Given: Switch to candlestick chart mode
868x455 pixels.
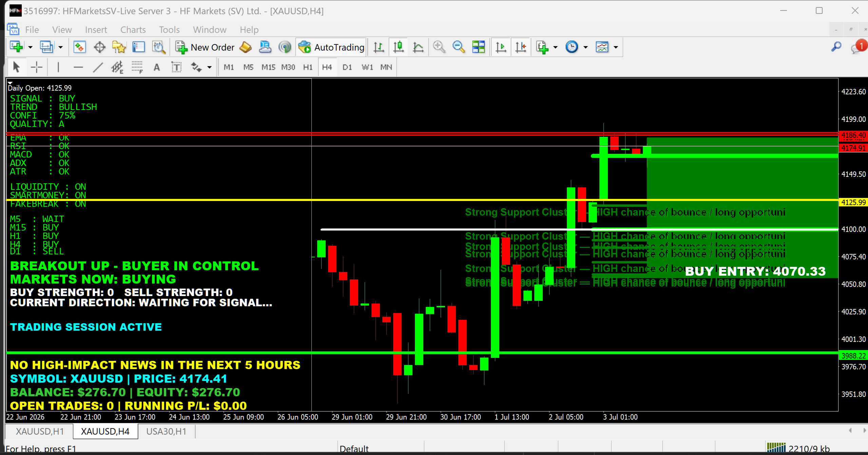Looking at the screenshot, I should pyautogui.click(x=399, y=47).
